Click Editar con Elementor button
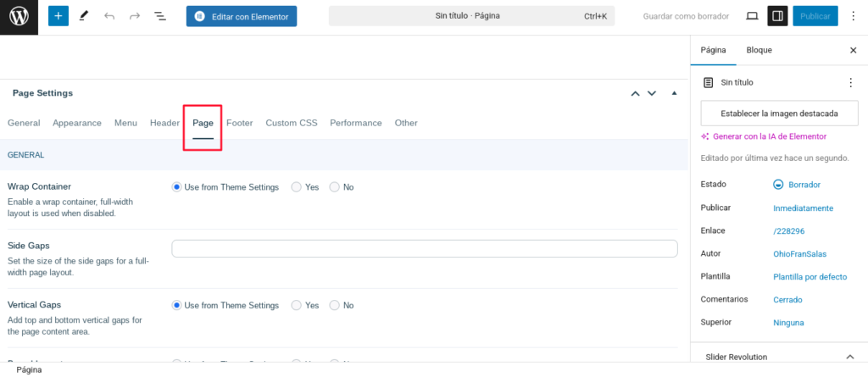 click(x=242, y=17)
